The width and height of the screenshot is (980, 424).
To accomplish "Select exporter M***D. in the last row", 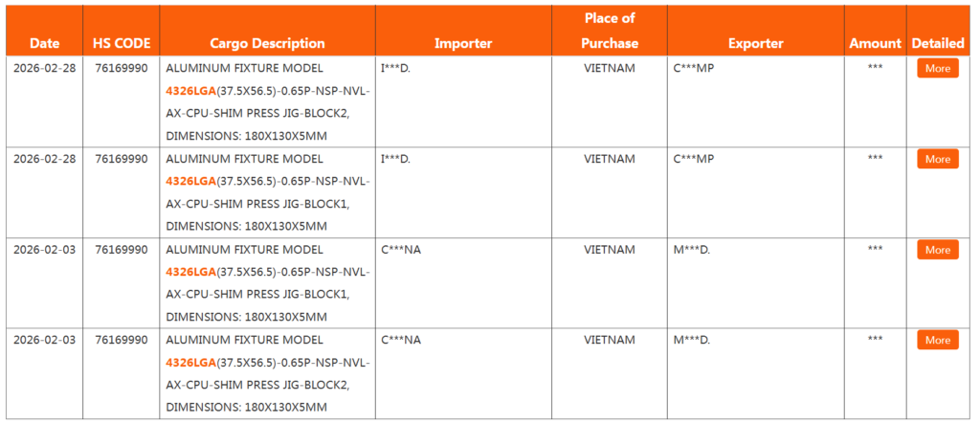I will coord(692,340).
